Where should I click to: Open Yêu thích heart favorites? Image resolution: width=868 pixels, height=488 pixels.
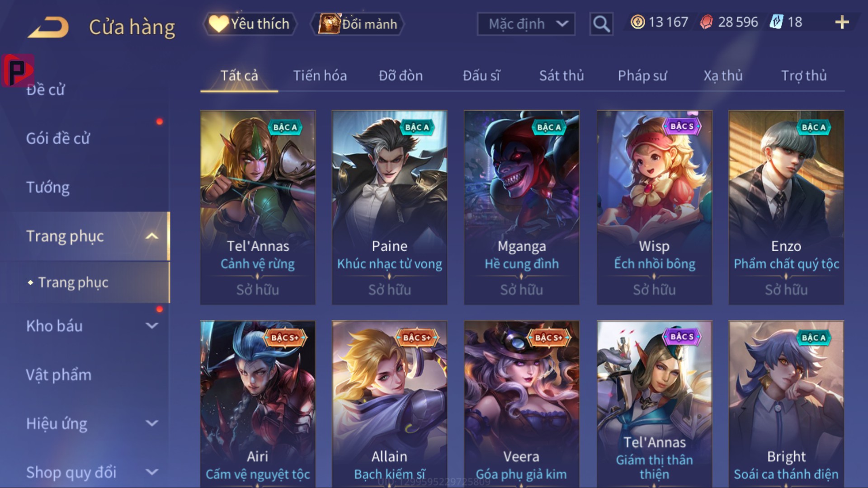coord(250,24)
